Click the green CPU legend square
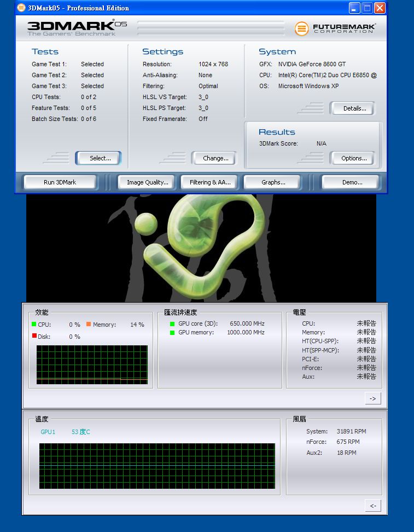Viewport: 414px width, 532px height. [x=34, y=325]
